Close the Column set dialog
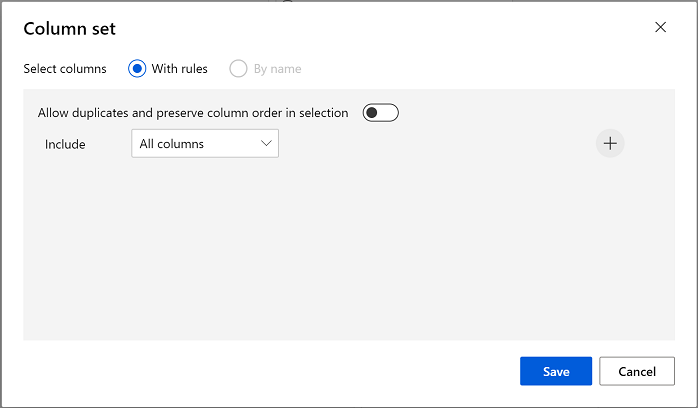 660,27
